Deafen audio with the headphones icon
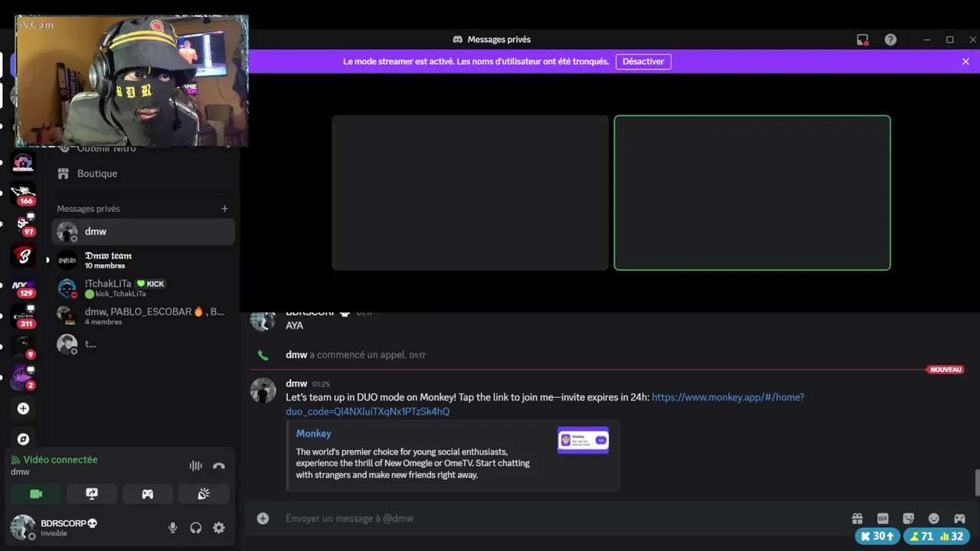Image resolution: width=980 pixels, height=551 pixels. (x=196, y=527)
